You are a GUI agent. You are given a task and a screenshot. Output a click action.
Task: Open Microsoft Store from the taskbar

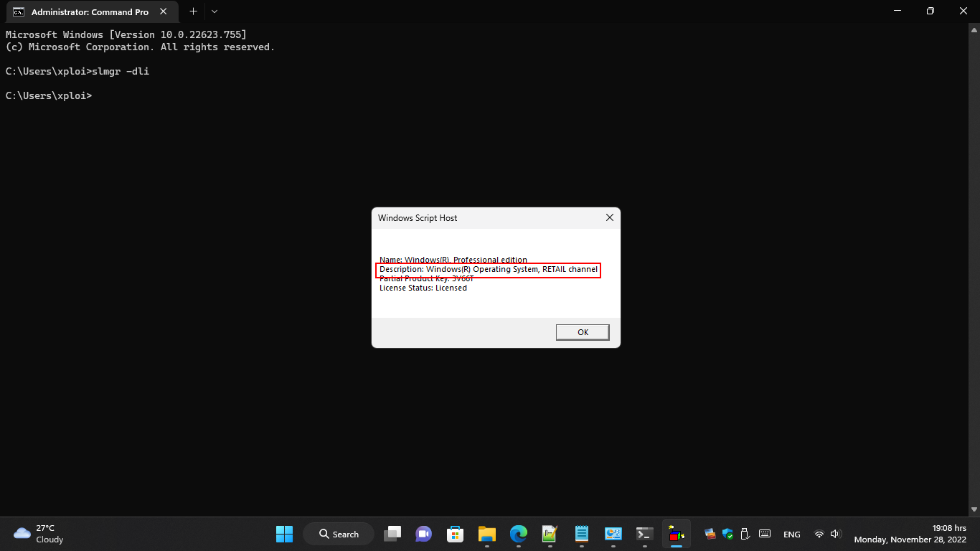[456, 534]
